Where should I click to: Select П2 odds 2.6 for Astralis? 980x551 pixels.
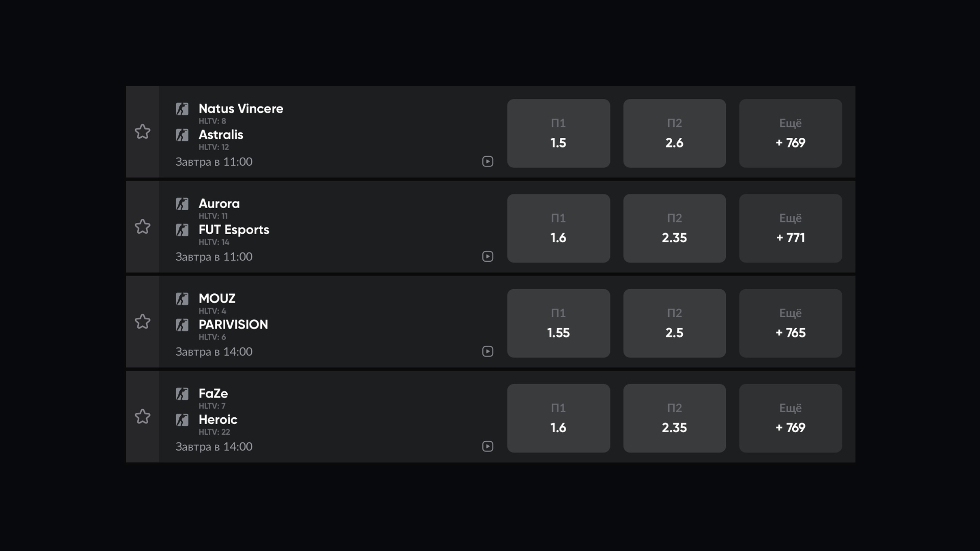674,133
